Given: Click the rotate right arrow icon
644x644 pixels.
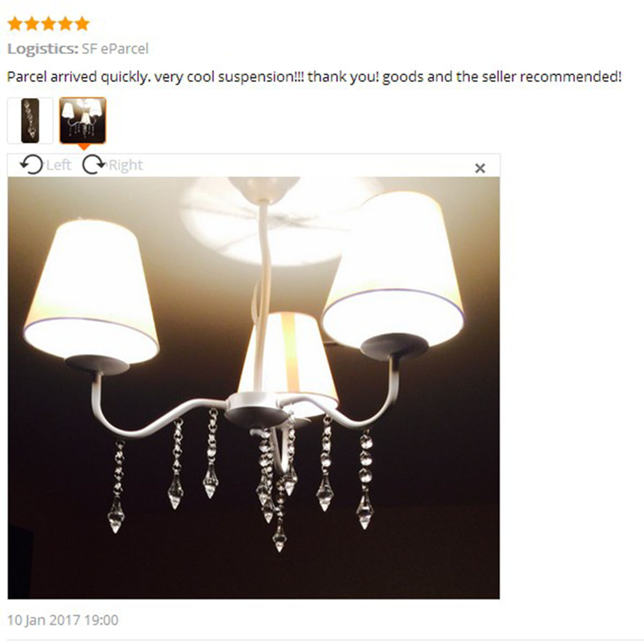Looking at the screenshot, I should pos(94,165).
